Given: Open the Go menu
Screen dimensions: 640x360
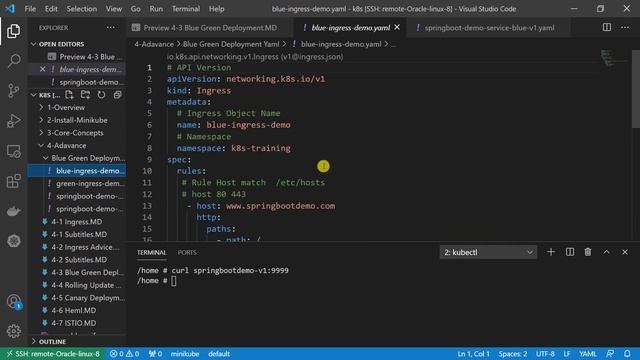Looking at the screenshot, I should pos(136,9).
